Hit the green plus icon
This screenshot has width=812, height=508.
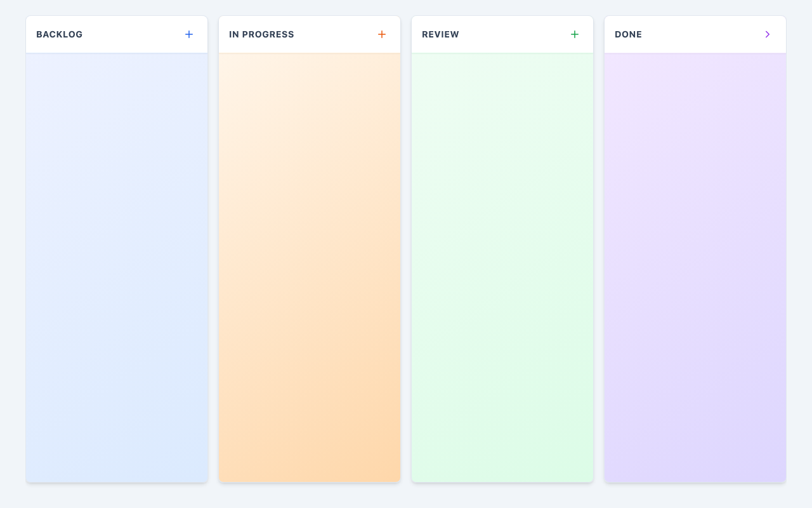[x=575, y=34]
